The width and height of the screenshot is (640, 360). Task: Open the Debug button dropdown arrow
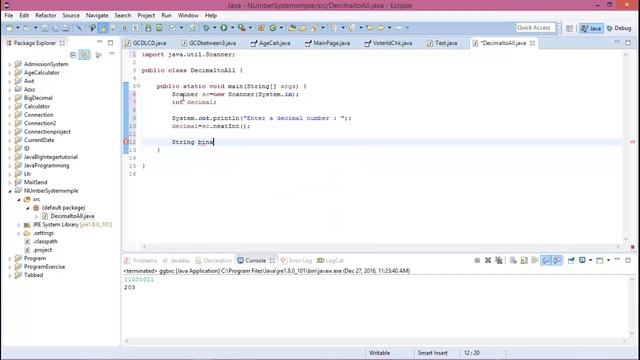[215, 28]
